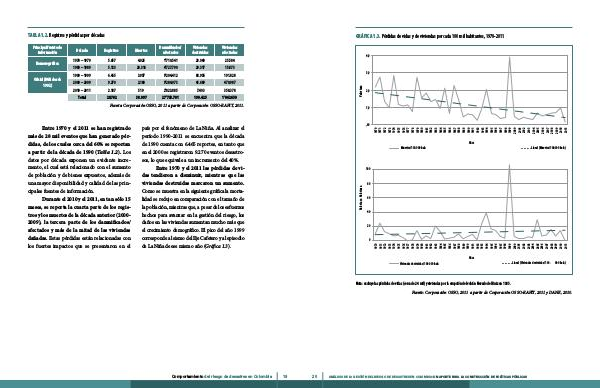The width and height of the screenshot is (600, 388).
Task: Click the Tabla 1.2 table title
Action: tap(66, 35)
